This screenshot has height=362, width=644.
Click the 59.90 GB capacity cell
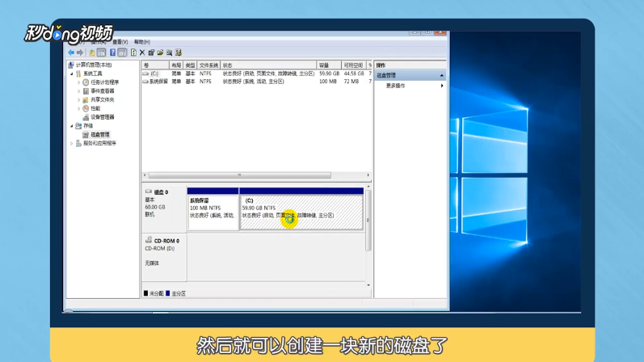(x=329, y=74)
